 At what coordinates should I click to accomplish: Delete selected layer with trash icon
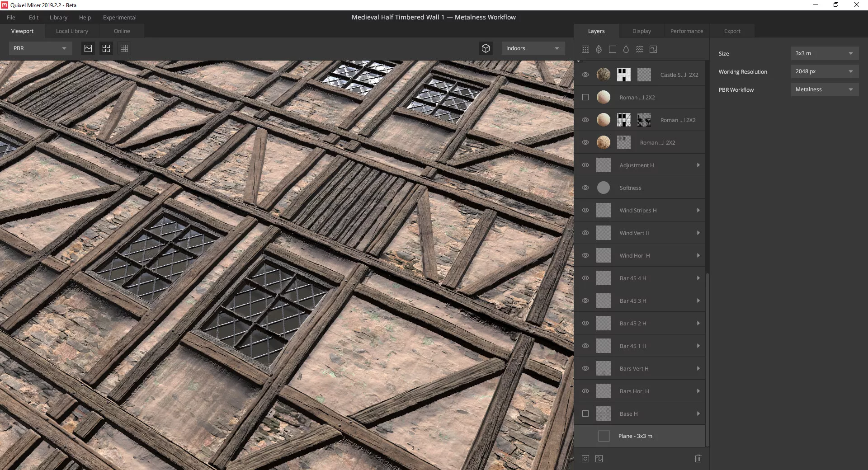698,459
